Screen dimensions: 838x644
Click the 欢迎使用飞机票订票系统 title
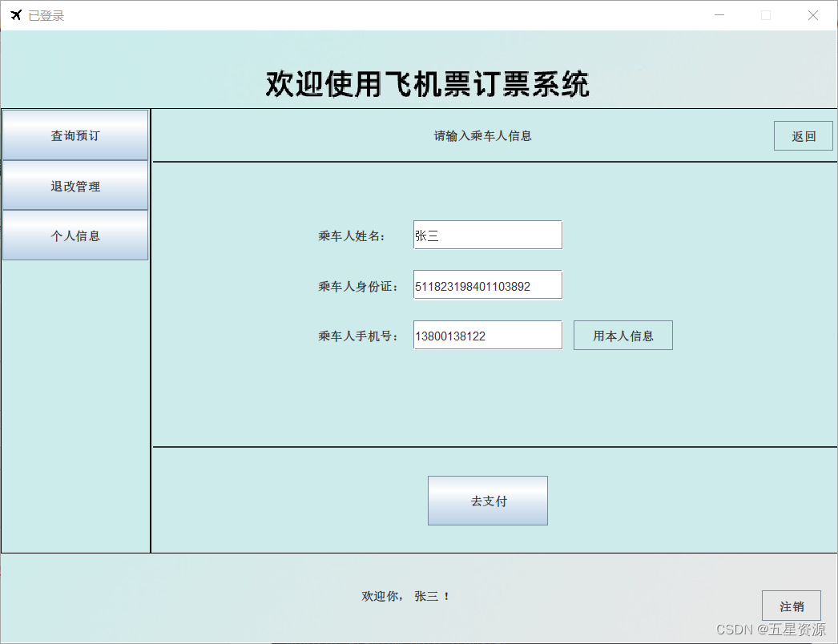pos(428,84)
